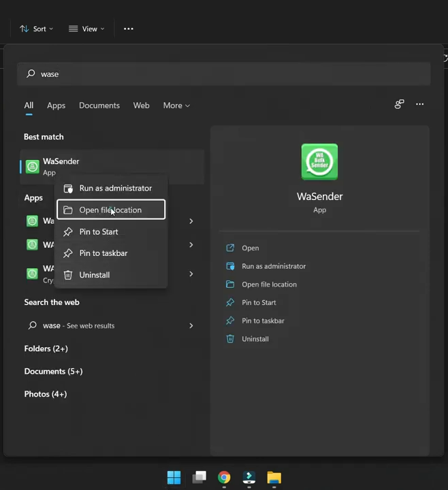448x490 pixels.
Task: Select Pin to taskbar in context menu
Action: tap(103, 253)
